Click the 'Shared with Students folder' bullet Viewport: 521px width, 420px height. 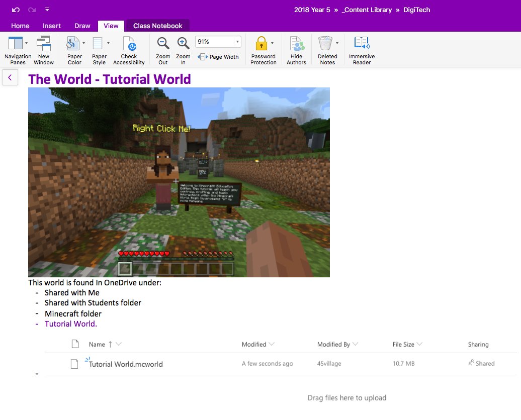(93, 303)
